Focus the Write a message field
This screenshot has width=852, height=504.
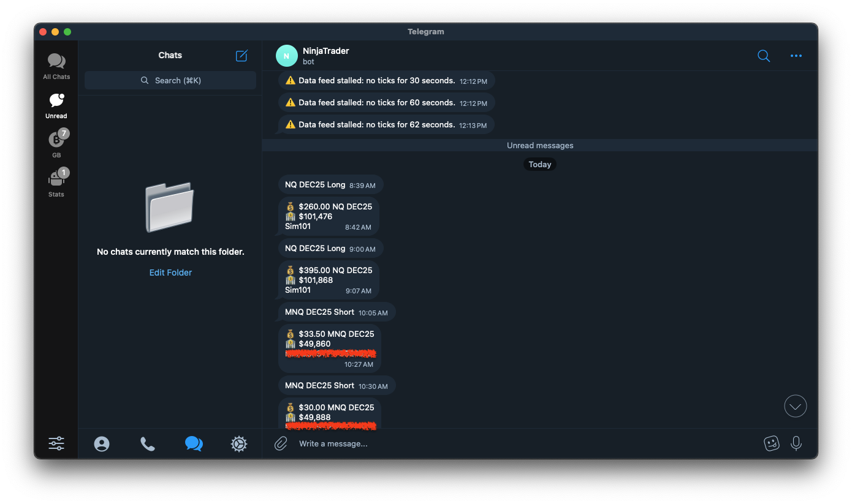pos(527,443)
